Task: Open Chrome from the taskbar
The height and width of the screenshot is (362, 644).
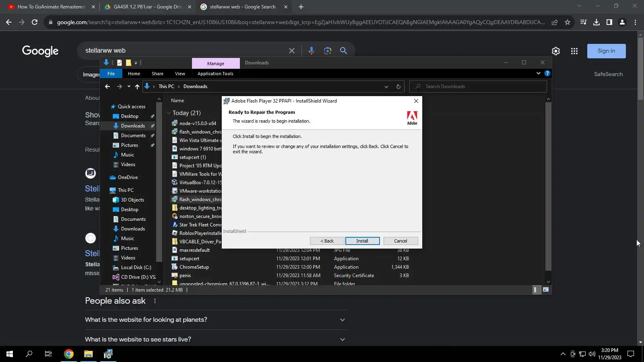Action: 69,354
